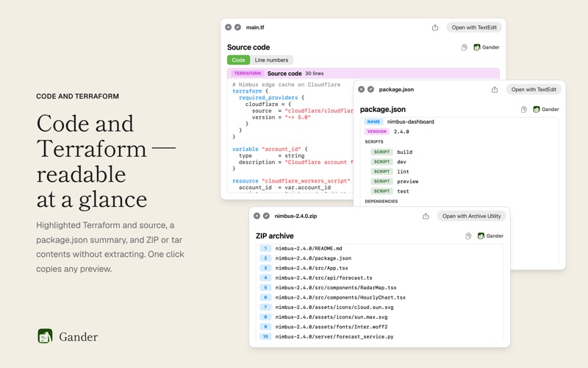
Task: Close the main.tf preview window
Action: point(228,27)
